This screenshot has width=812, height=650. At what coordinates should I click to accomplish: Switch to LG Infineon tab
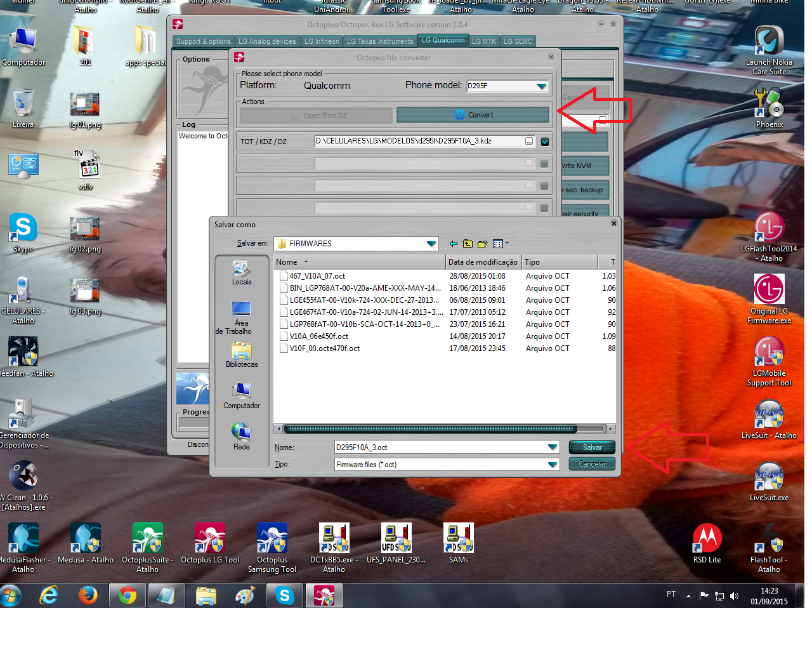[x=322, y=41]
